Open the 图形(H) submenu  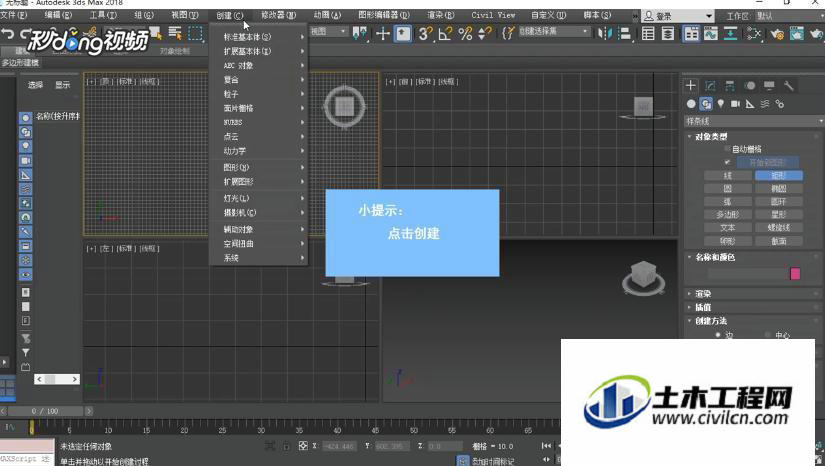point(259,167)
